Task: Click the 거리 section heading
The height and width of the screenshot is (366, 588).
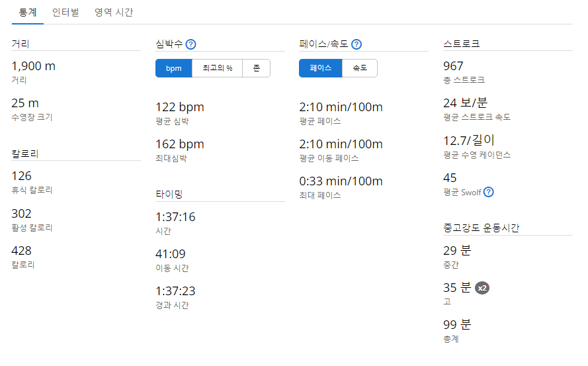Action: pos(21,44)
